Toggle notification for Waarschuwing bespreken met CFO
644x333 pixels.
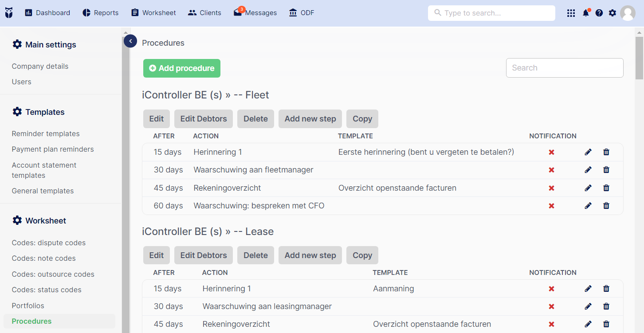tap(552, 206)
